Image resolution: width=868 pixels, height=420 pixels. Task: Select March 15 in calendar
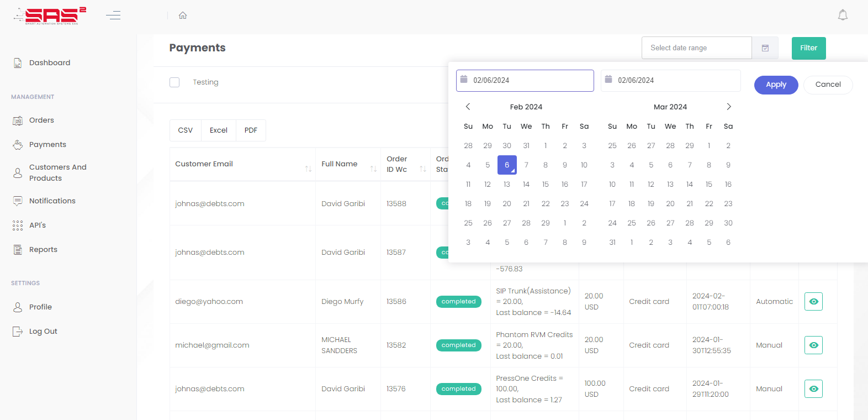(709, 185)
